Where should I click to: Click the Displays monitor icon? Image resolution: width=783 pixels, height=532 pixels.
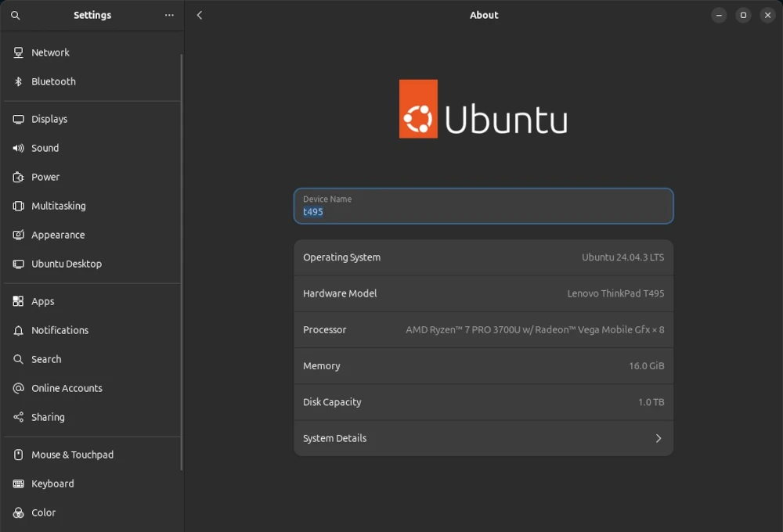tap(19, 119)
